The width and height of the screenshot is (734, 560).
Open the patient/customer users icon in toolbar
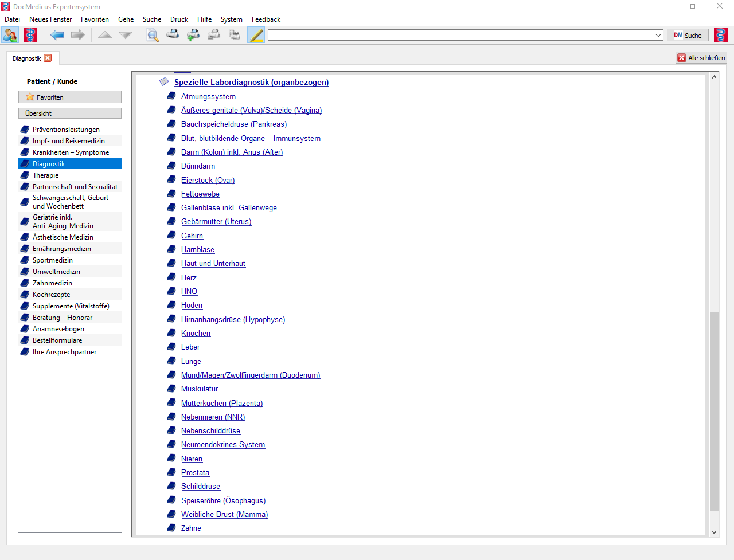(10, 35)
